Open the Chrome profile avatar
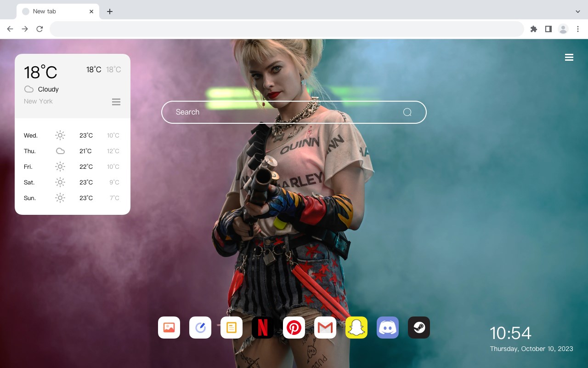588x368 pixels. click(563, 29)
